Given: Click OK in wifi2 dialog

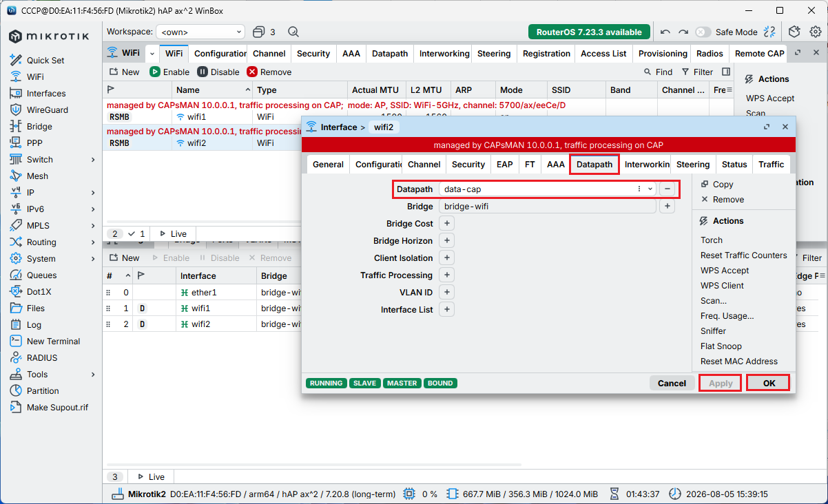Looking at the screenshot, I should click(769, 383).
